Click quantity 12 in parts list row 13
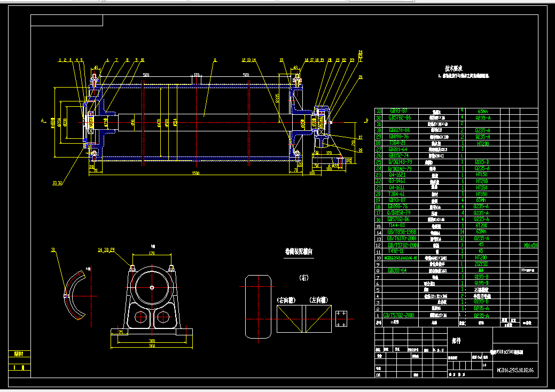Viewport: 555px width, 392px height. 462,238
